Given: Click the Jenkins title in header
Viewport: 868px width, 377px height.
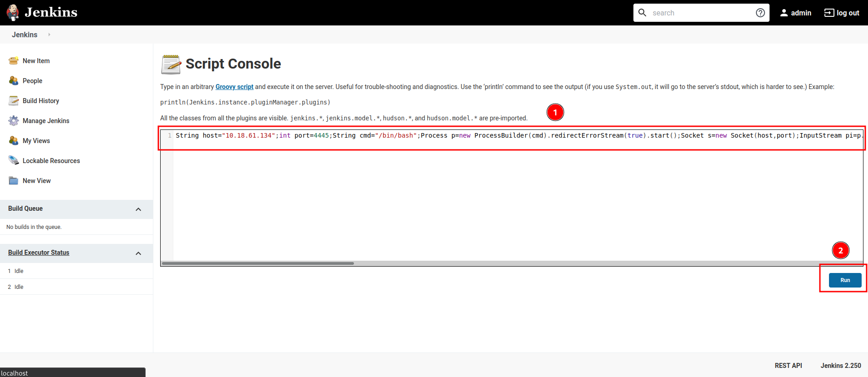Looking at the screenshot, I should pos(51,12).
